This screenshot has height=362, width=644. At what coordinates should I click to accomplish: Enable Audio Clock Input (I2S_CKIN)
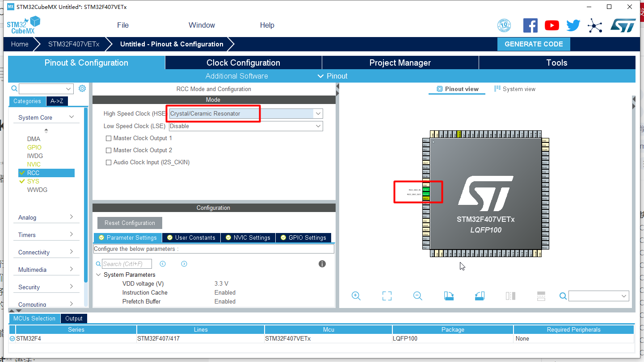point(109,162)
